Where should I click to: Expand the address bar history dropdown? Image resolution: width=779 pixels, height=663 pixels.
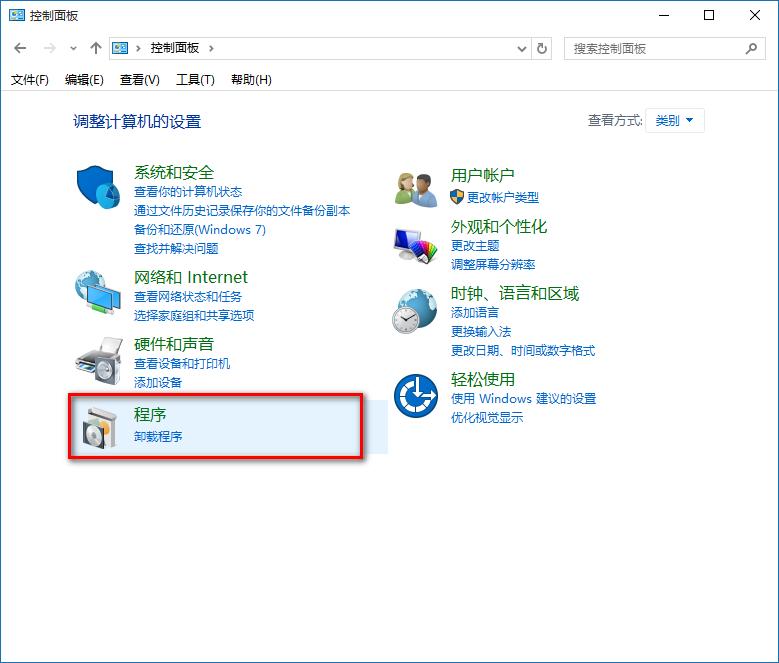[522, 49]
